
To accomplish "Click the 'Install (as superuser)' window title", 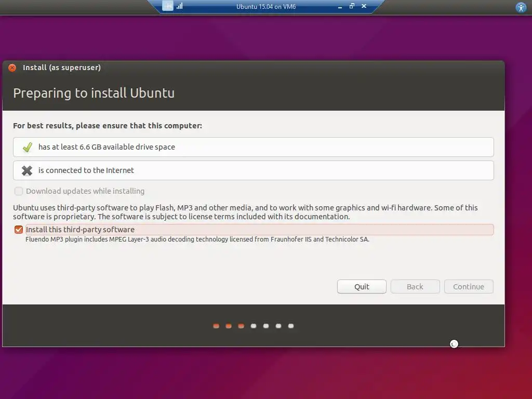I will [62, 68].
